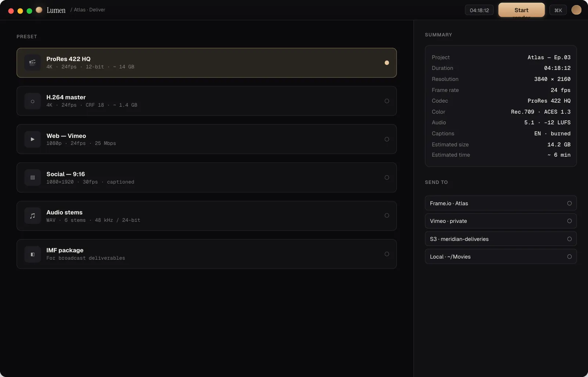Click the Lumen app logo icon
588x377 pixels.
(x=39, y=10)
